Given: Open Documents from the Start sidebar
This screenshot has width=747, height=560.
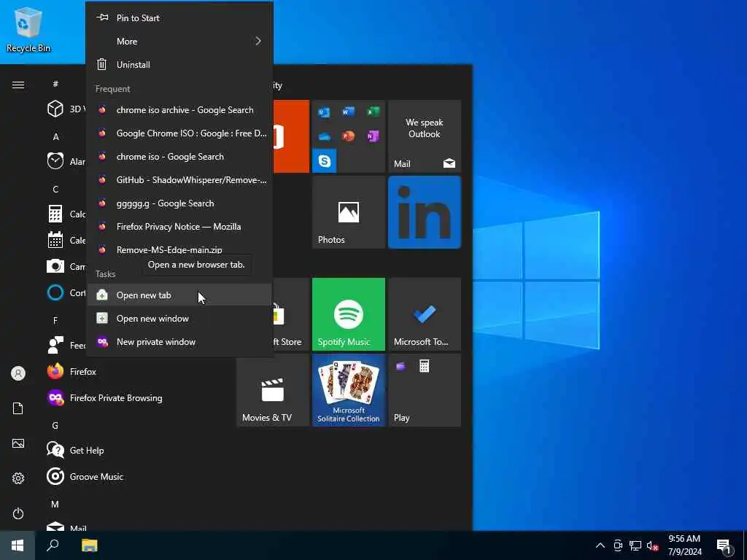Looking at the screenshot, I should tap(18, 408).
